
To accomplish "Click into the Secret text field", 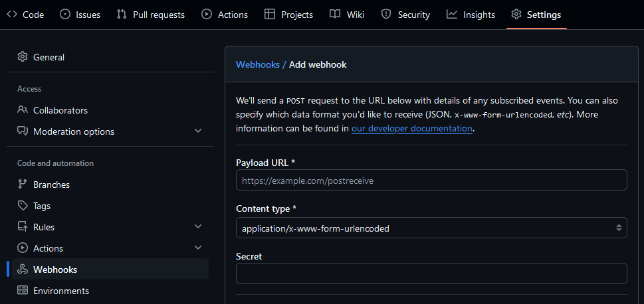I will [x=431, y=273].
